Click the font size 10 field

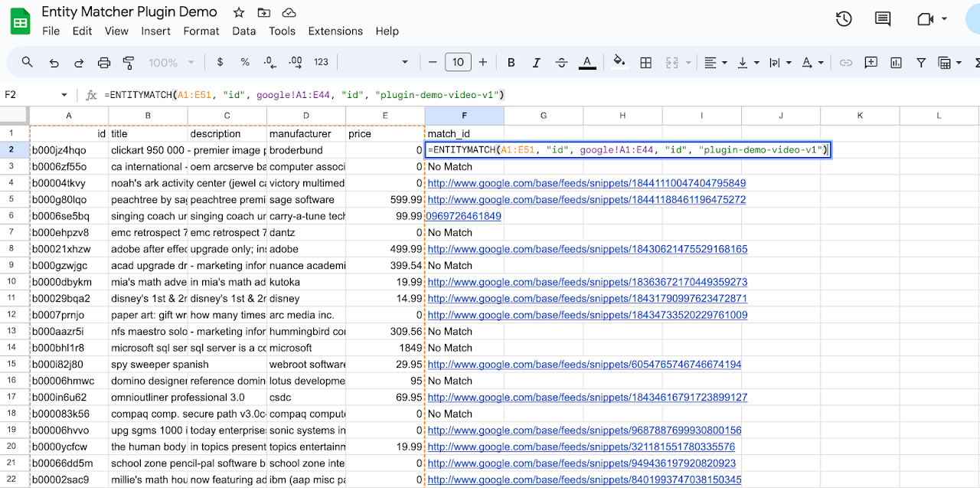[x=458, y=63]
